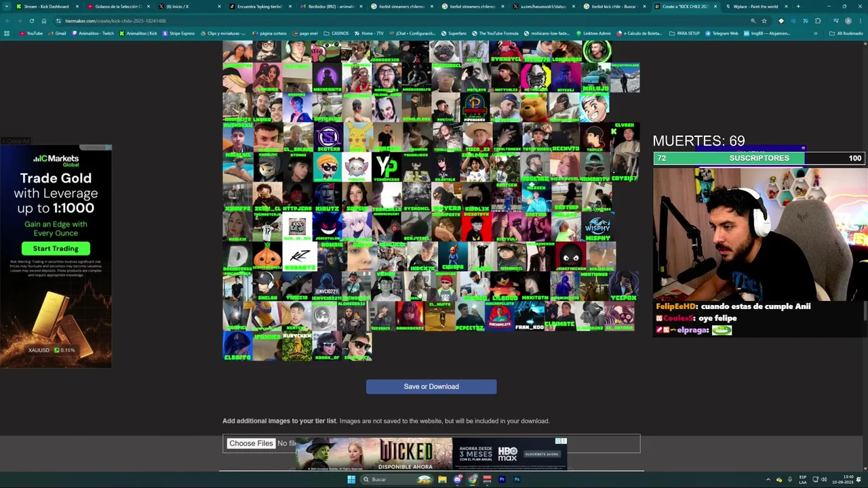The height and width of the screenshot is (488, 868).
Task: Switch to tierlist kick chile - Buscar tab
Action: (614, 6)
